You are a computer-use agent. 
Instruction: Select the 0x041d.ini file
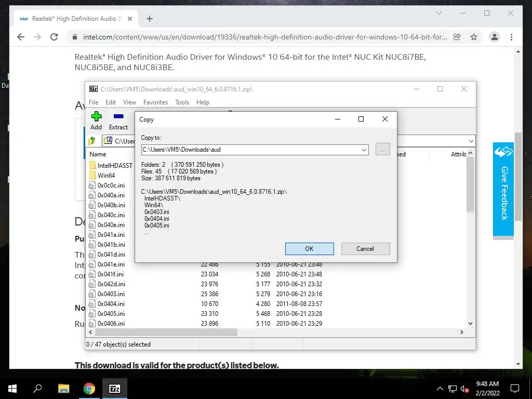pos(107,254)
